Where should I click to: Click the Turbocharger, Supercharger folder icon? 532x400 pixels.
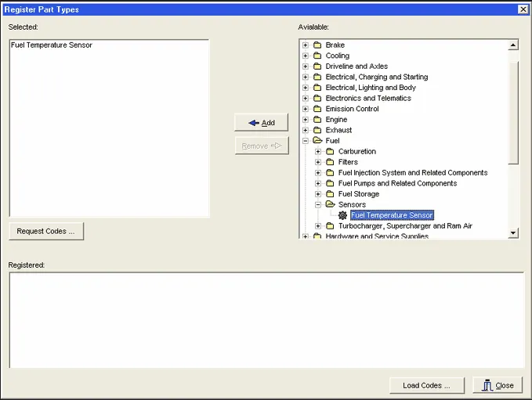click(x=330, y=225)
